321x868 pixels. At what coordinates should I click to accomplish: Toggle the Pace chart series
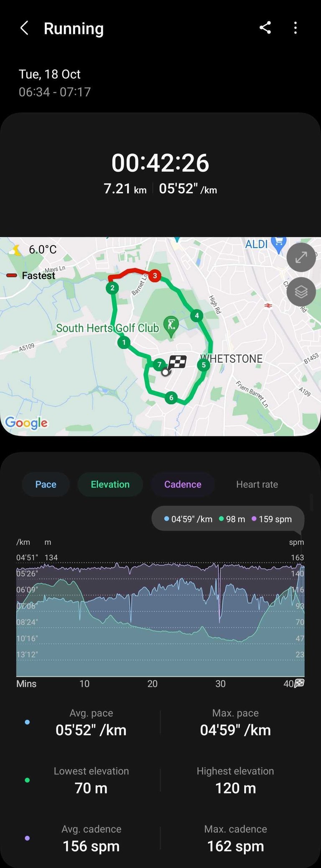[x=46, y=484]
